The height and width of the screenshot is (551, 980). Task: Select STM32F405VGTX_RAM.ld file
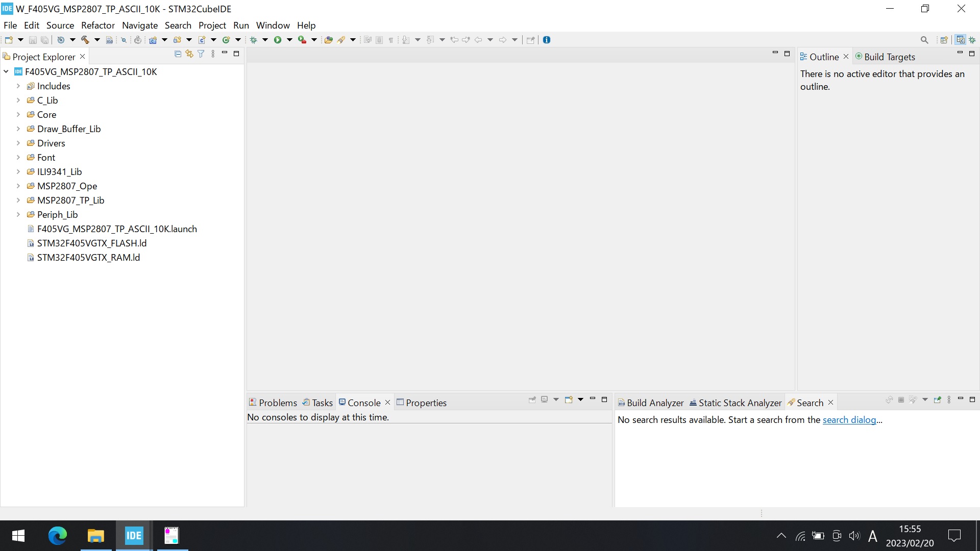coord(84,258)
